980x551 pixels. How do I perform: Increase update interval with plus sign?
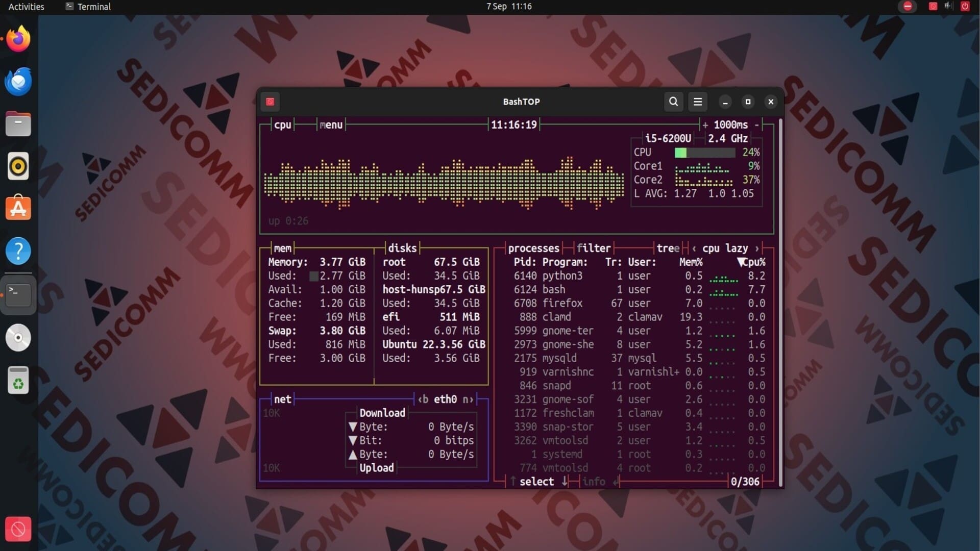click(705, 125)
